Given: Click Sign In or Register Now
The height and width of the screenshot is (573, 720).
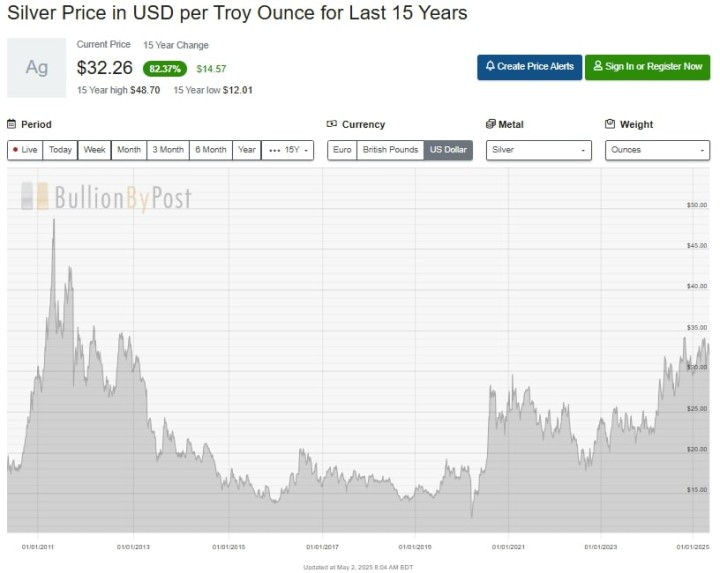Looking at the screenshot, I should pyautogui.click(x=647, y=67).
